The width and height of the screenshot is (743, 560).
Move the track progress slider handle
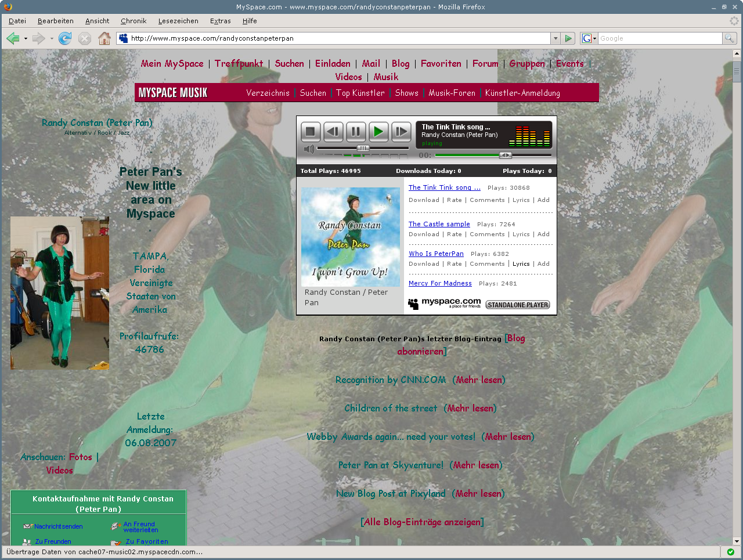pyautogui.click(x=506, y=155)
